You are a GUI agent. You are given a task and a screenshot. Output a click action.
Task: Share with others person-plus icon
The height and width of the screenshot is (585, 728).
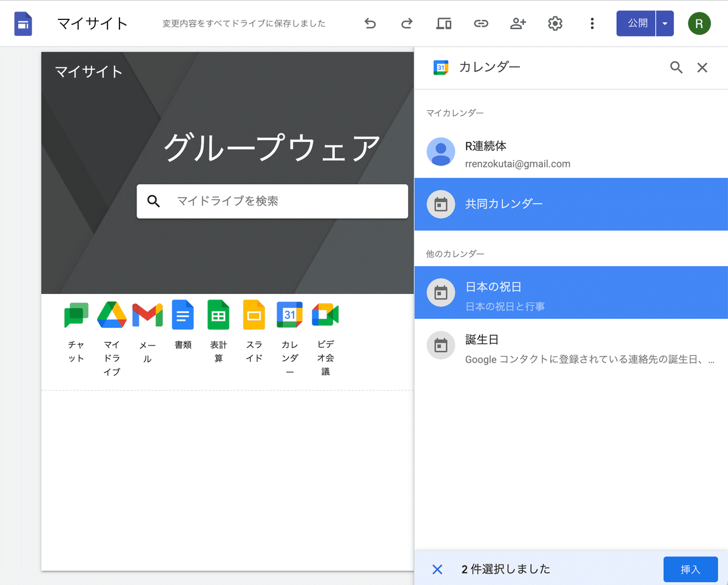click(x=518, y=24)
